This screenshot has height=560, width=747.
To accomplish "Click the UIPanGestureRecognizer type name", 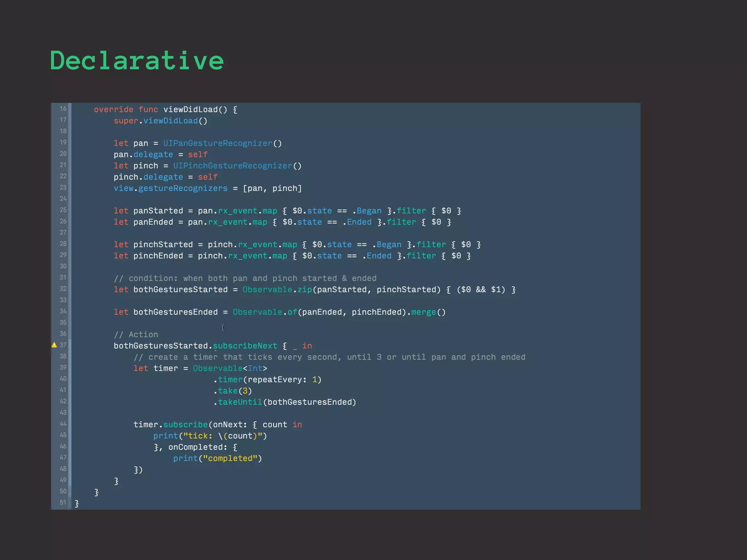I will (217, 143).
